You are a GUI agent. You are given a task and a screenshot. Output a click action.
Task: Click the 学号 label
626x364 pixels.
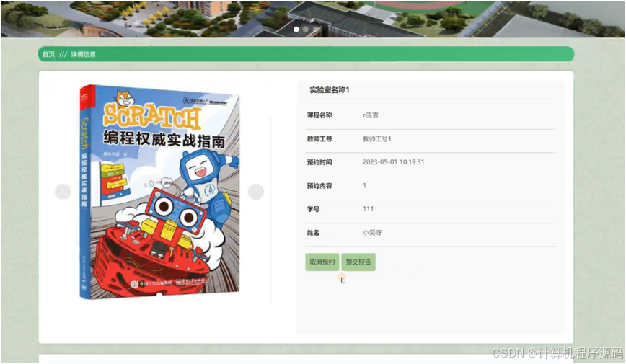pos(313,209)
